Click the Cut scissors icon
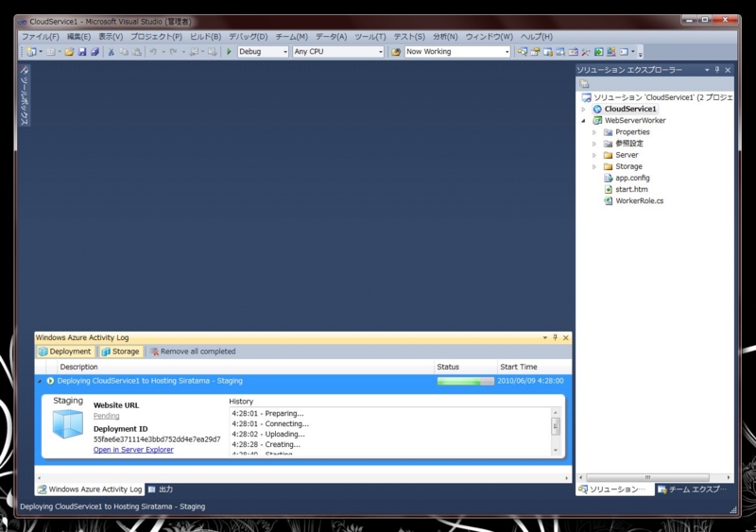The image size is (756, 532). tap(111, 52)
